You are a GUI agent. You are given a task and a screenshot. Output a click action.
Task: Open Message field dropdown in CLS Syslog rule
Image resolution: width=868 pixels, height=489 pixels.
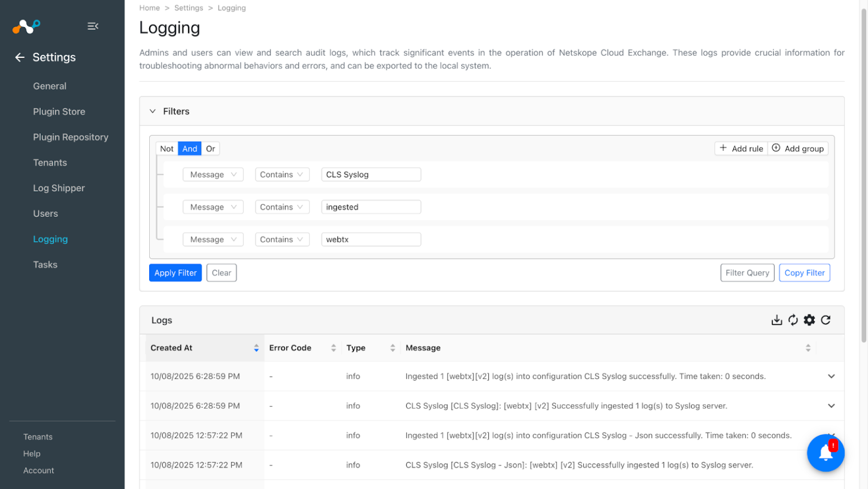tap(213, 174)
